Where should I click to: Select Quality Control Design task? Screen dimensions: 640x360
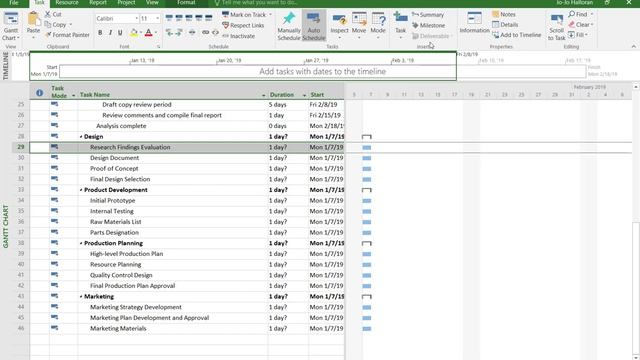click(121, 276)
